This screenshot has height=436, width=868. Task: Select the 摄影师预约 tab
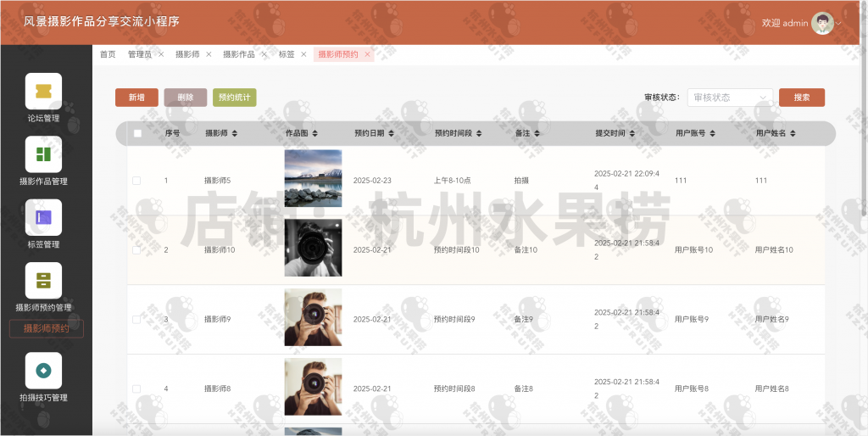click(338, 54)
